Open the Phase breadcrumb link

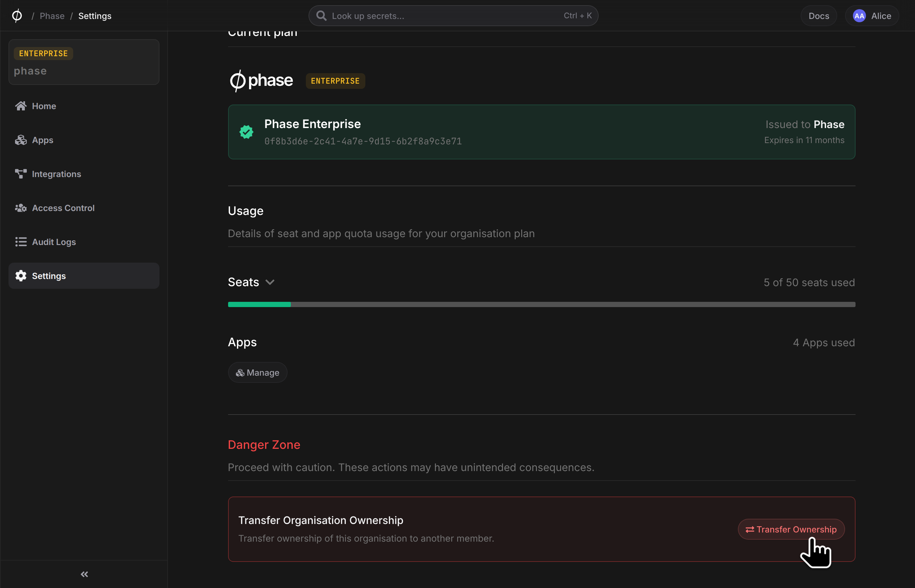pyautogui.click(x=52, y=16)
